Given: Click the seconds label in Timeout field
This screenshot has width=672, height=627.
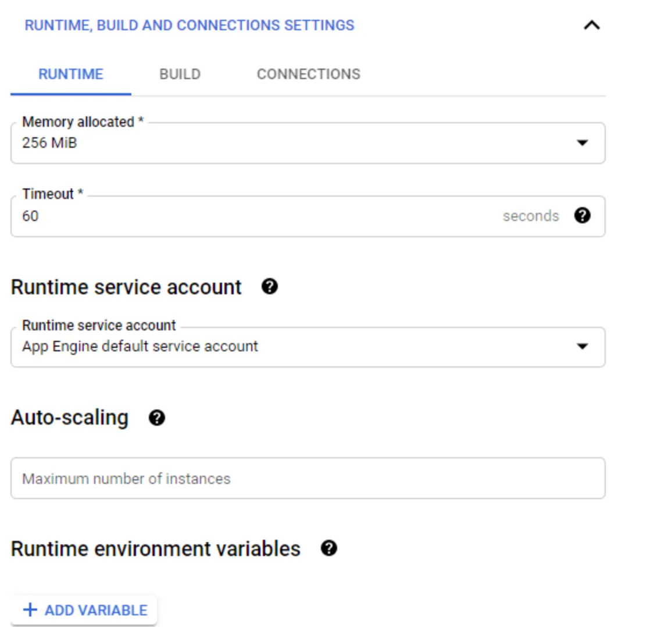Looking at the screenshot, I should click(x=531, y=216).
